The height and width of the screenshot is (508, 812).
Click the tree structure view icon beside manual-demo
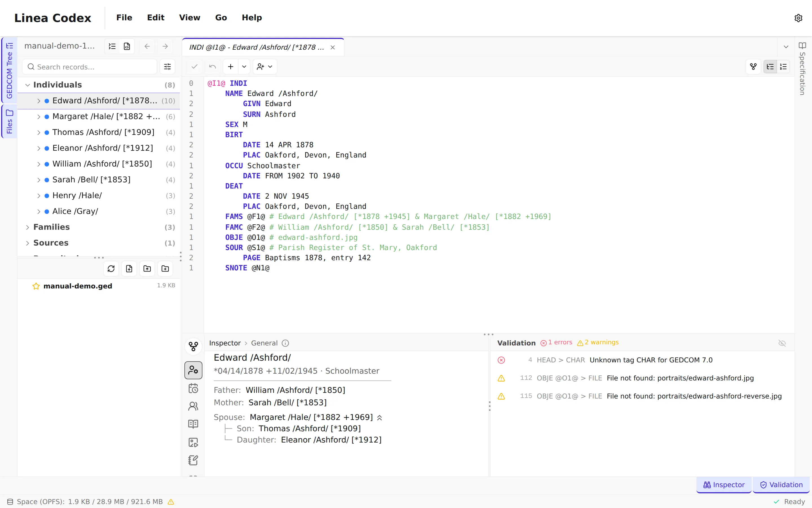[112, 46]
